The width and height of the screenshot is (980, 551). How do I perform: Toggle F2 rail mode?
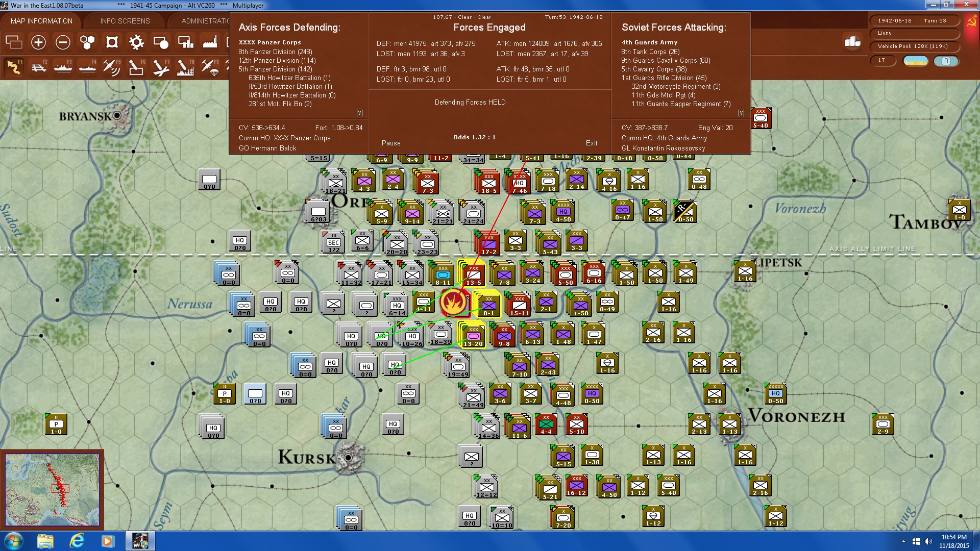pyautogui.click(x=38, y=67)
